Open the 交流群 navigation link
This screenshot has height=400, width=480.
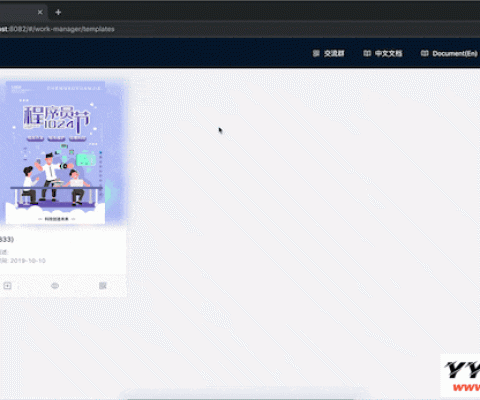[334, 53]
